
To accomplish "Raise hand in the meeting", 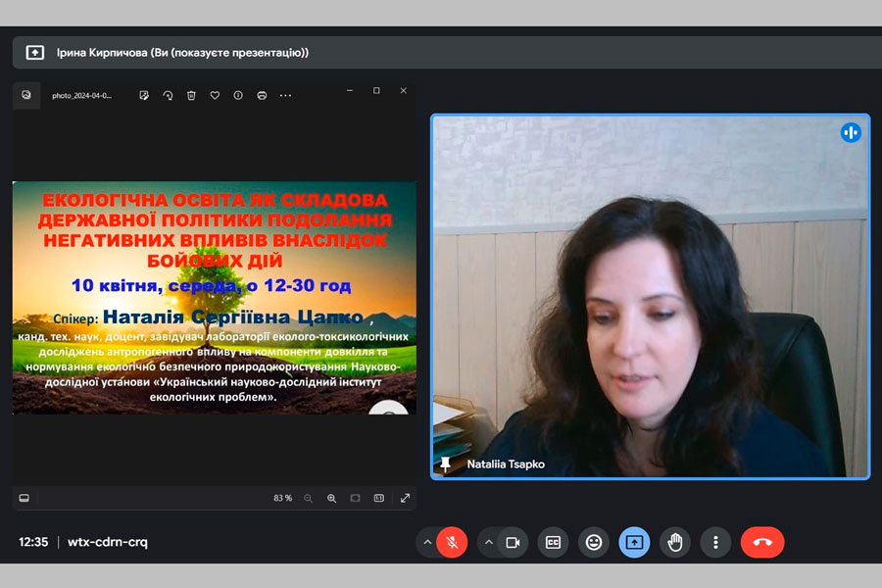I will 674,542.
